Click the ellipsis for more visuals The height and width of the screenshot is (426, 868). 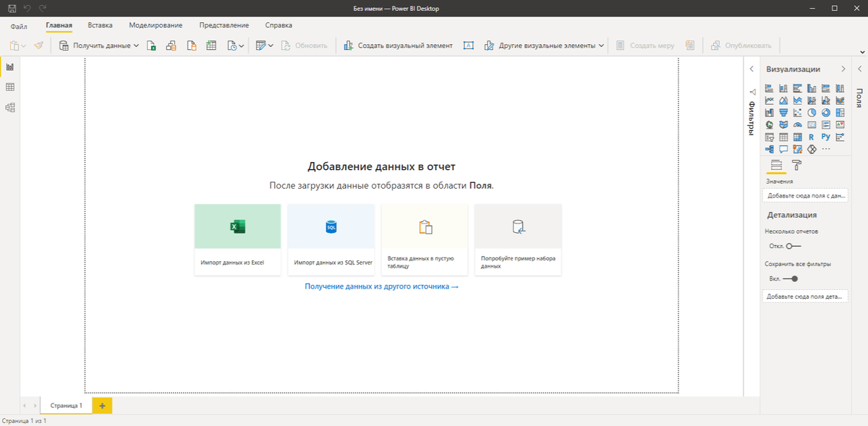point(826,149)
